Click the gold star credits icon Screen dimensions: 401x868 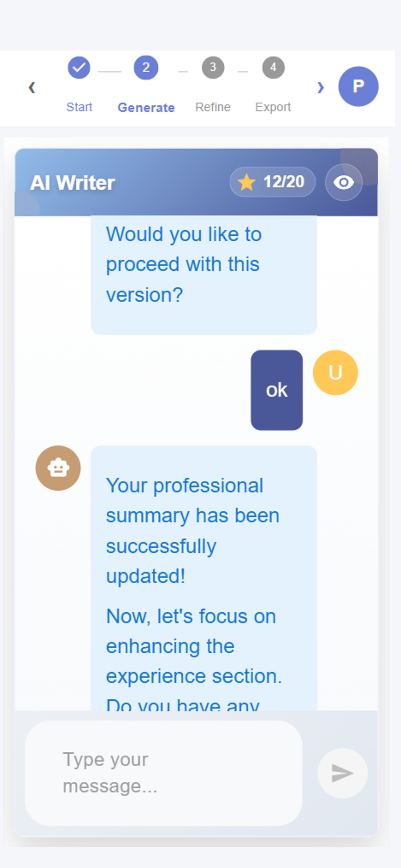(x=247, y=182)
